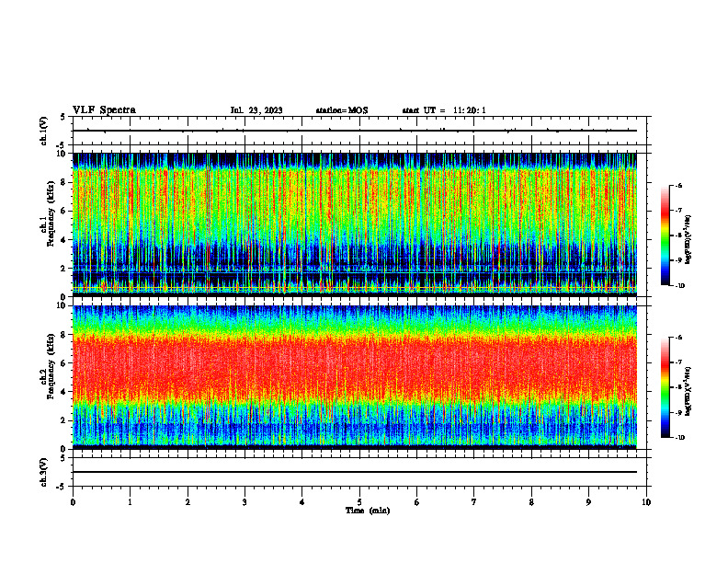
Task: Click time axis tick label "6"
Action: [x=417, y=502]
